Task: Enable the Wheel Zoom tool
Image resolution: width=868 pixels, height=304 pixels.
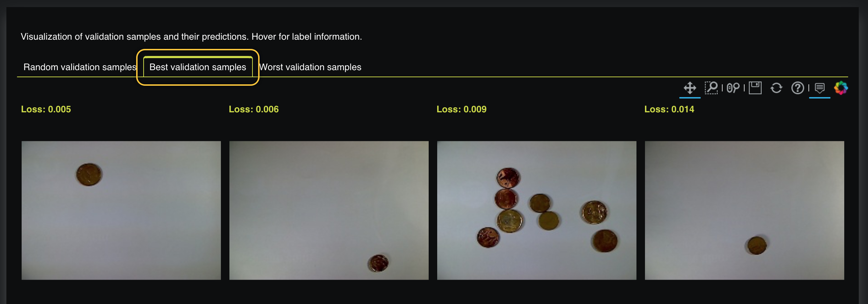Action: (x=733, y=88)
